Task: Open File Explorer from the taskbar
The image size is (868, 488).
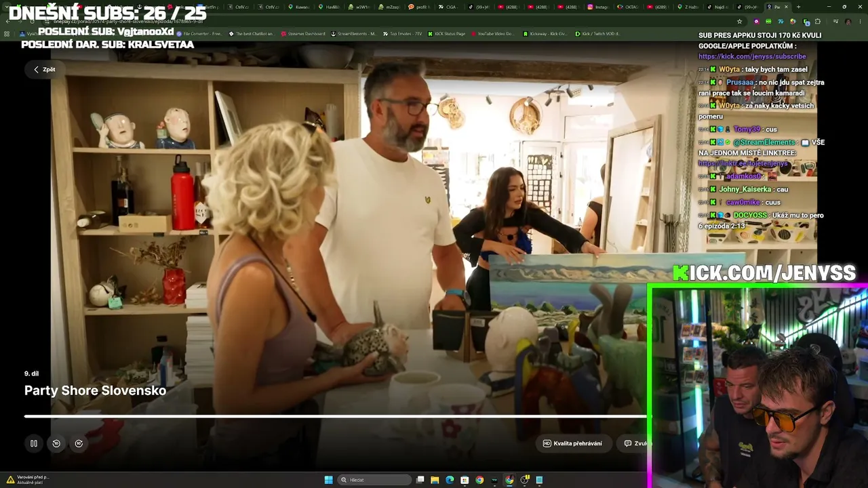Action: pyautogui.click(x=435, y=480)
